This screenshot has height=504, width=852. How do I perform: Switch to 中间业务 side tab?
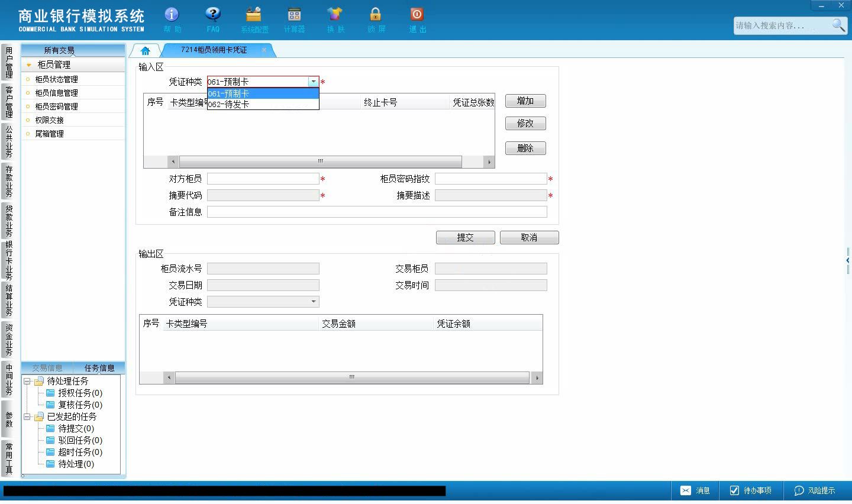pos(9,379)
